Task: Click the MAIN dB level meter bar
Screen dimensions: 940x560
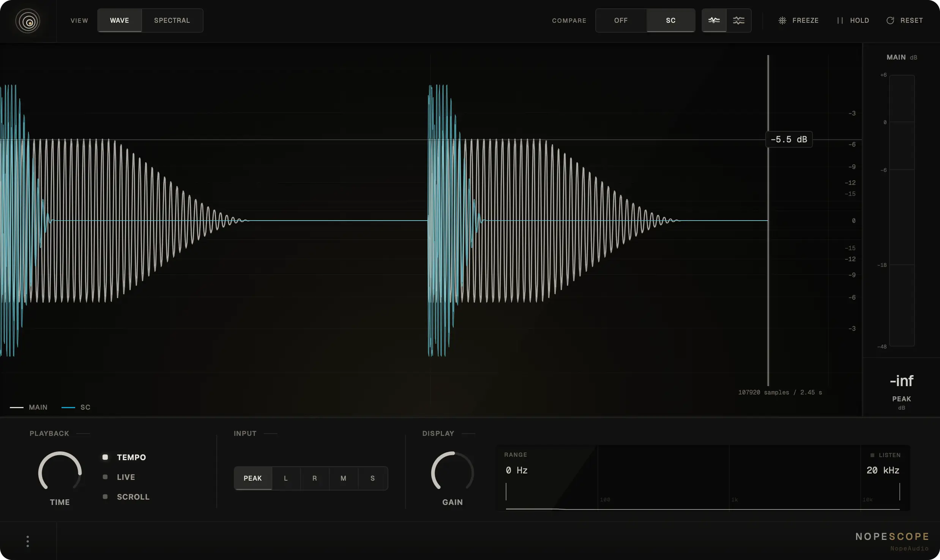Action: 902,211
